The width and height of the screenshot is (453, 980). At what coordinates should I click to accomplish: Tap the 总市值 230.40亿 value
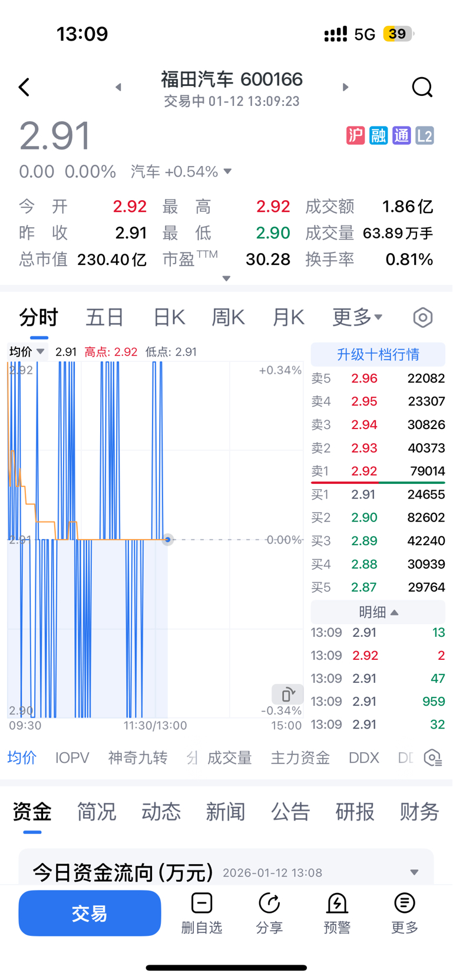112,260
